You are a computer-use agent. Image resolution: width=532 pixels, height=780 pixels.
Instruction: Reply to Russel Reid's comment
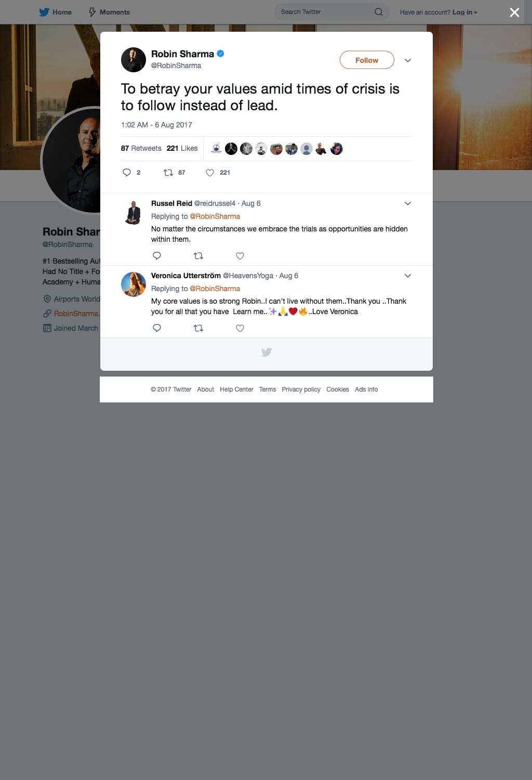point(157,255)
